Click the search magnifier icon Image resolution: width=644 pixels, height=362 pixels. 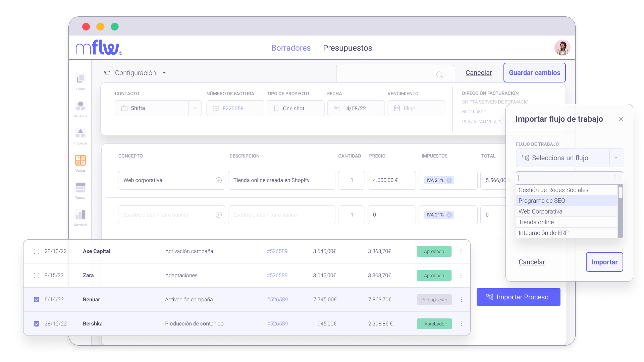pos(439,75)
